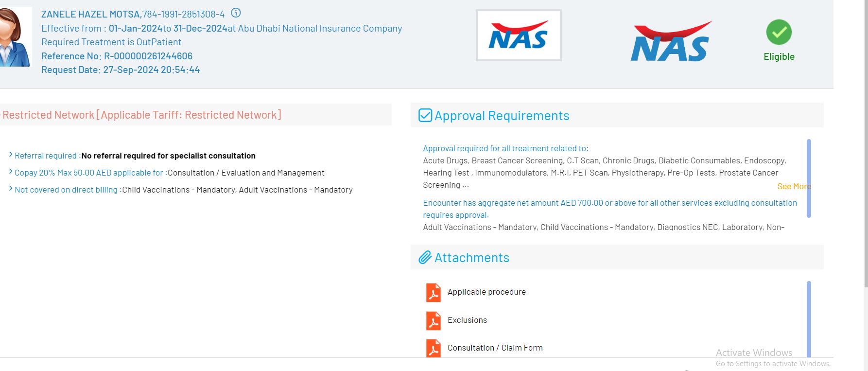Click the Approval Requirements panel scrollbar
The width and height of the screenshot is (868, 371).
(809, 178)
